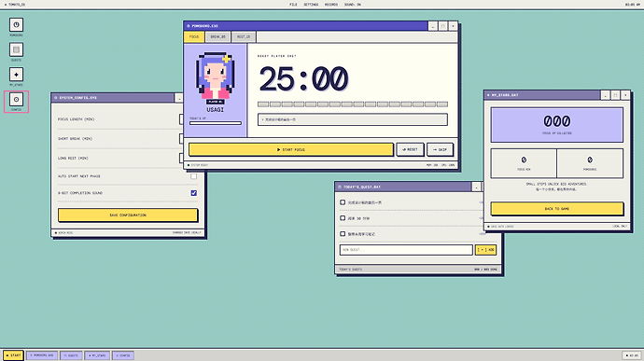Click the Focus Length (Min) label

76,119
